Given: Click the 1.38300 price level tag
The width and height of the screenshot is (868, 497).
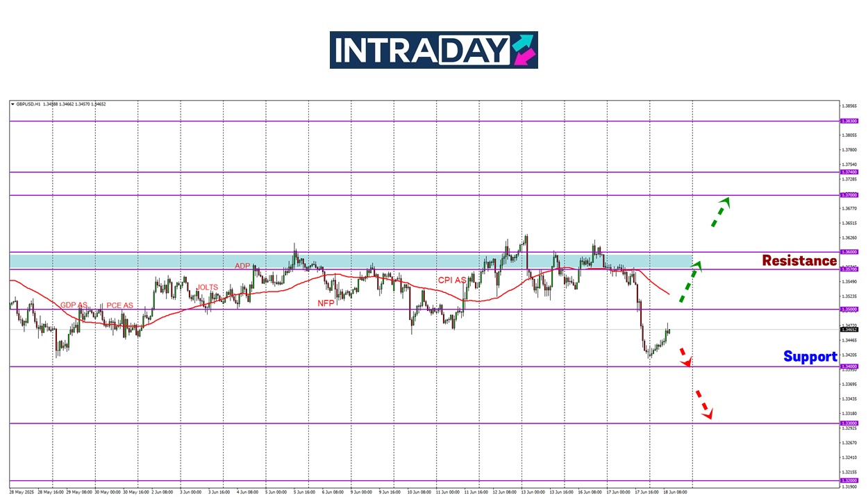Looking at the screenshot, I should [849, 121].
